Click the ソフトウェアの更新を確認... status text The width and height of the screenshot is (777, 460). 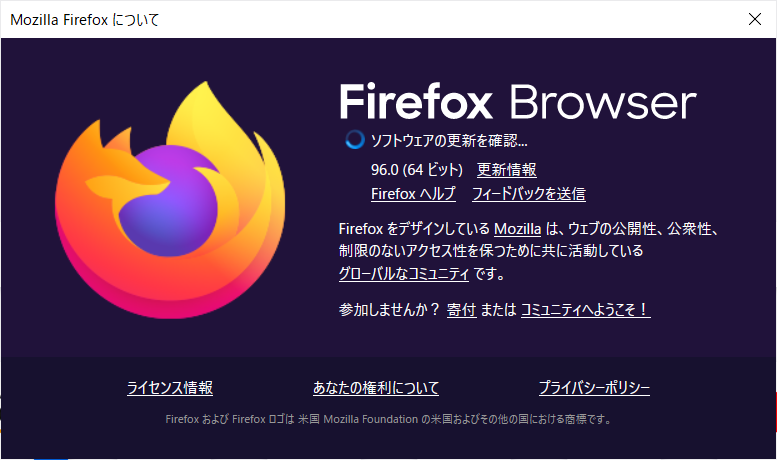(x=449, y=140)
